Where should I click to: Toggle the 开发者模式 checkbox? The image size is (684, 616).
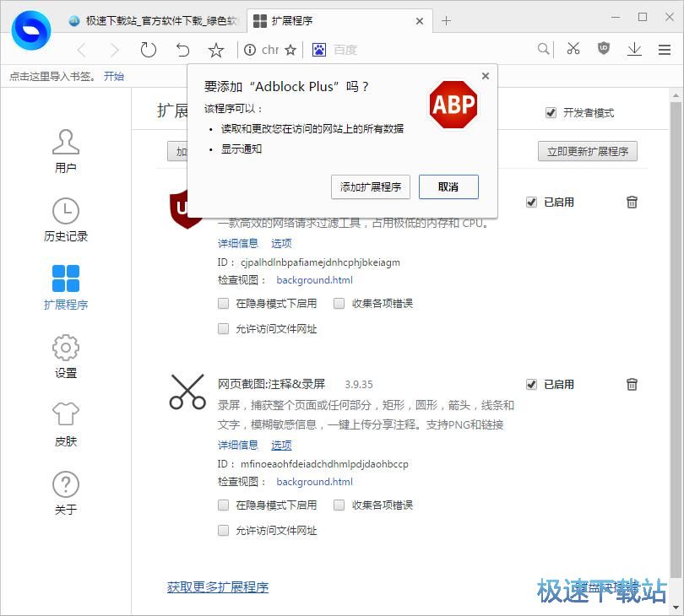[x=551, y=113]
